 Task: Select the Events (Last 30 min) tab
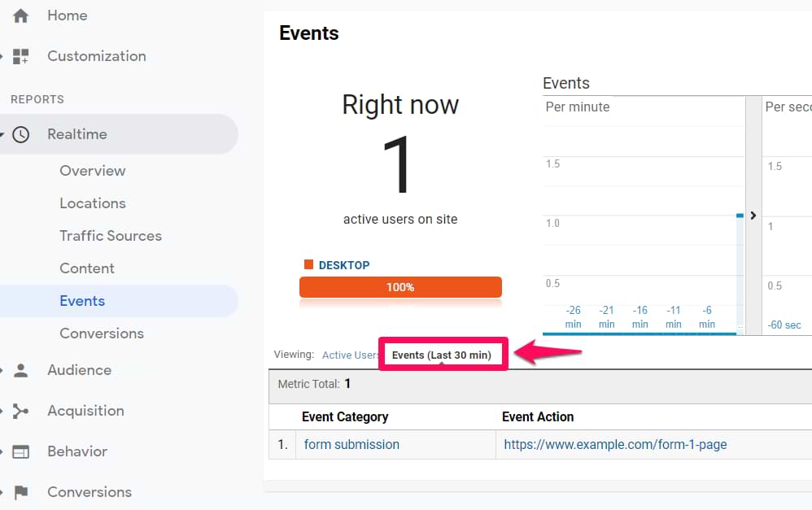tap(442, 355)
